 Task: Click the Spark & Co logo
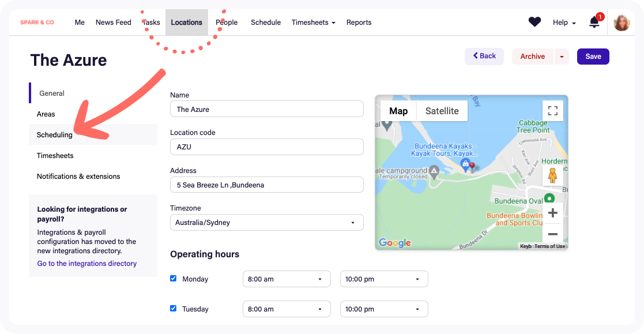37,22
